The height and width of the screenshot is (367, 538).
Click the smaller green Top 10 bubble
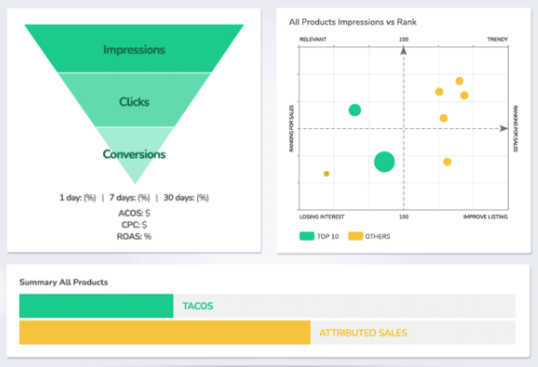coord(355,110)
